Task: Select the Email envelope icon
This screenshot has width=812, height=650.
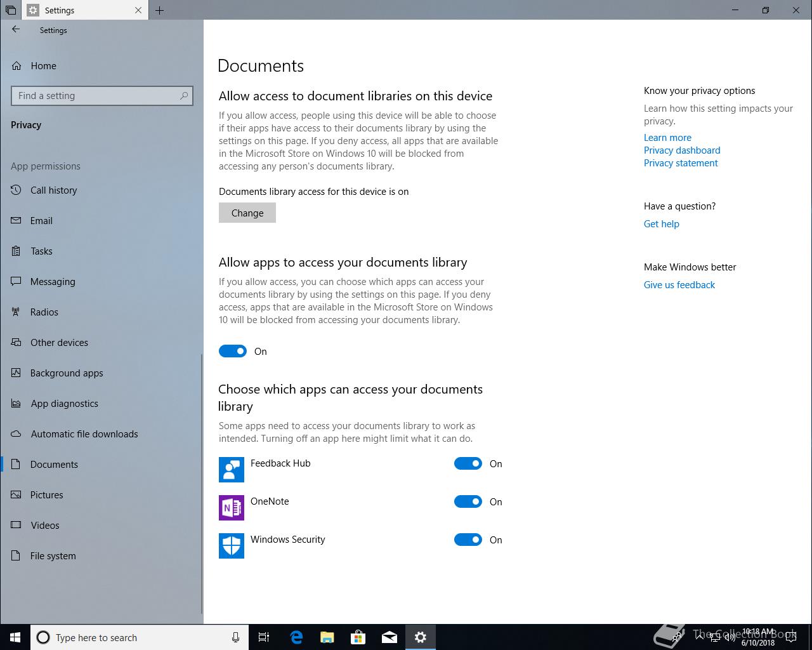Action: [16, 220]
